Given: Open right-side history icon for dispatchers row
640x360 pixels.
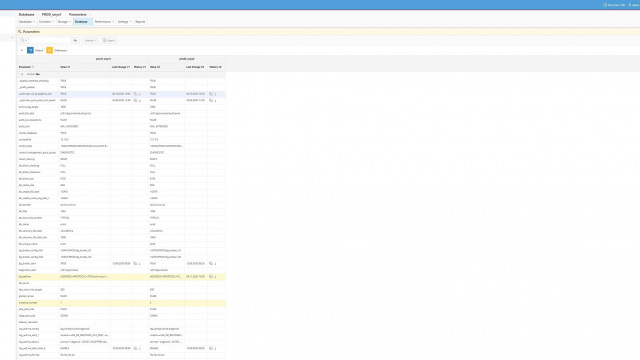Looking at the screenshot, I should (211, 277).
